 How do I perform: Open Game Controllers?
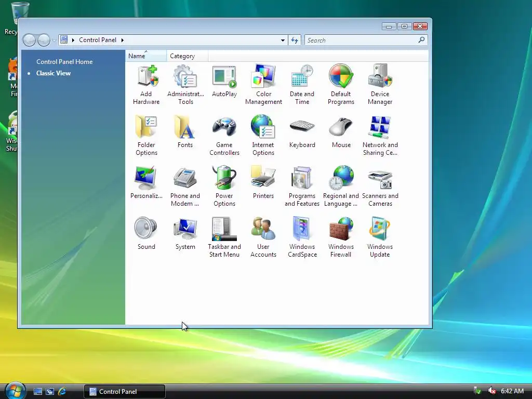tap(224, 136)
